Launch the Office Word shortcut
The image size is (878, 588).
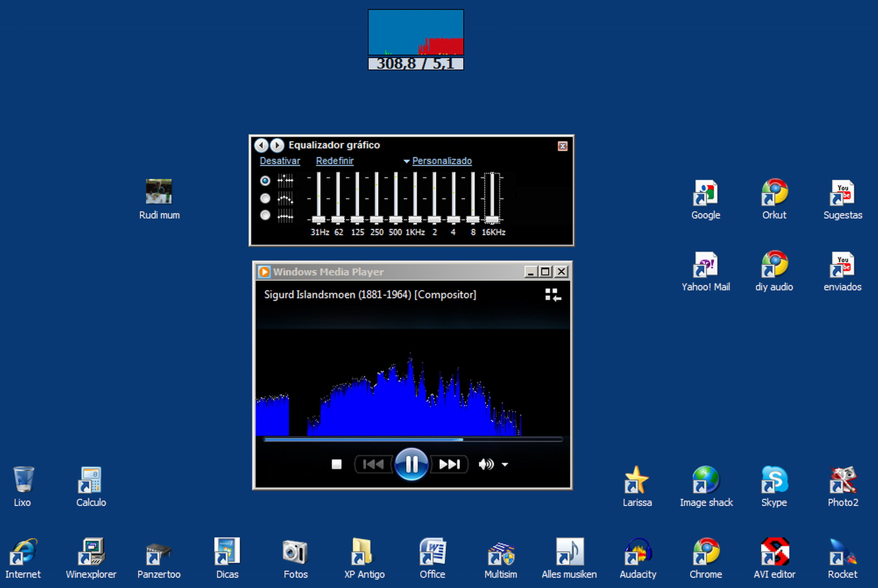pyautogui.click(x=433, y=551)
